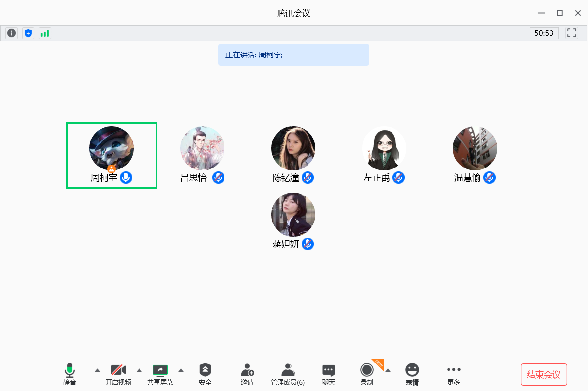The width and height of the screenshot is (588, 391).
Task: Check the green network signal icon
Action: point(45,33)
